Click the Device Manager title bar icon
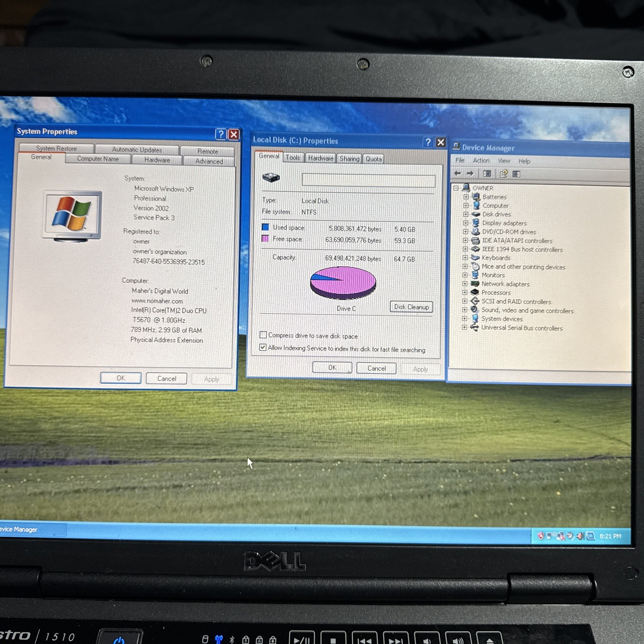Viewport: 644px width, 644px height. click(x=456, y=147)
